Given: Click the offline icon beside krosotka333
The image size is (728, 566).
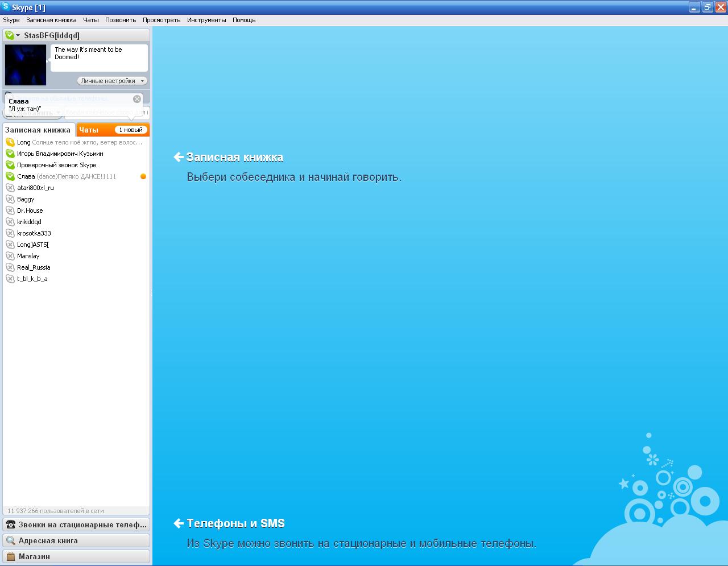Looking at the screenshot, I should click(x=10, y=233).
